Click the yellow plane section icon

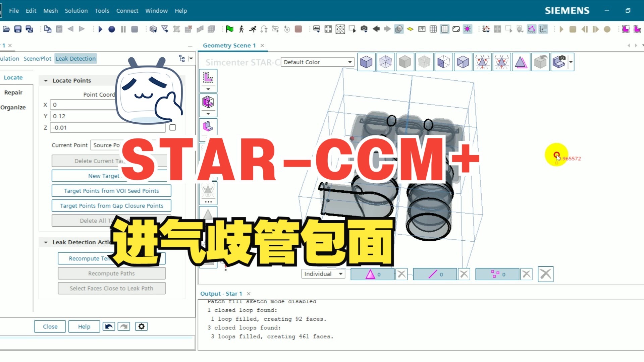[410, 29]
